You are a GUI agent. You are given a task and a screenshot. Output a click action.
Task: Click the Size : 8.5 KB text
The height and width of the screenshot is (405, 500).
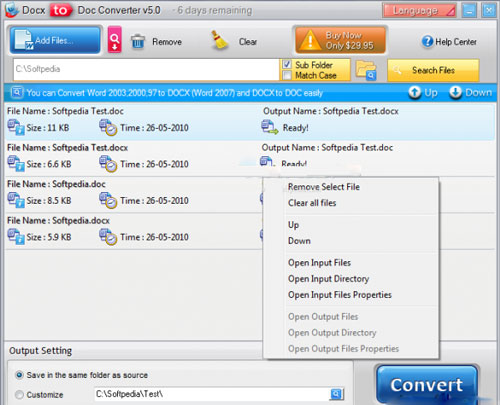pyautogui.click(x=49, y=201)
